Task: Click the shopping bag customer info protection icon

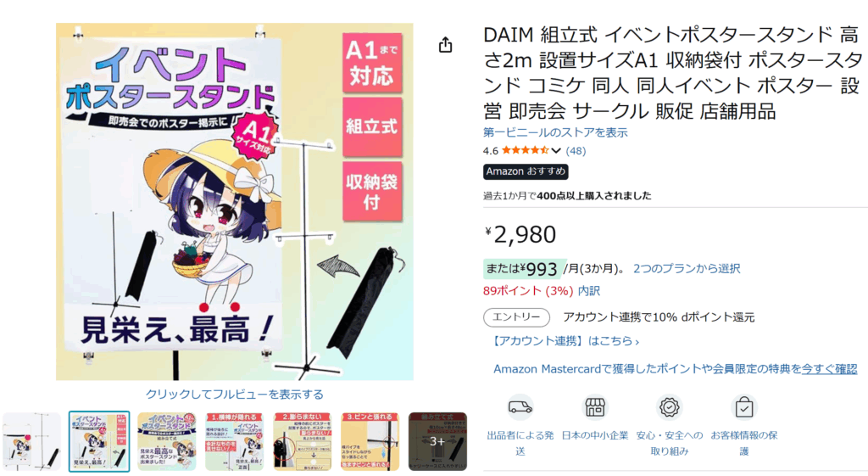Action: pos(744,408)
